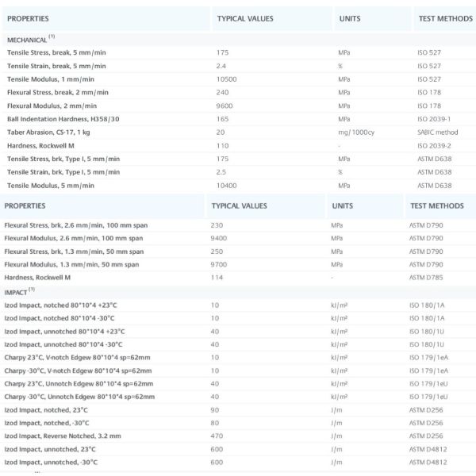Click the value 10500 for Tensile Modulus
This screenshot has width=476, height=476.
click(226, 79)
